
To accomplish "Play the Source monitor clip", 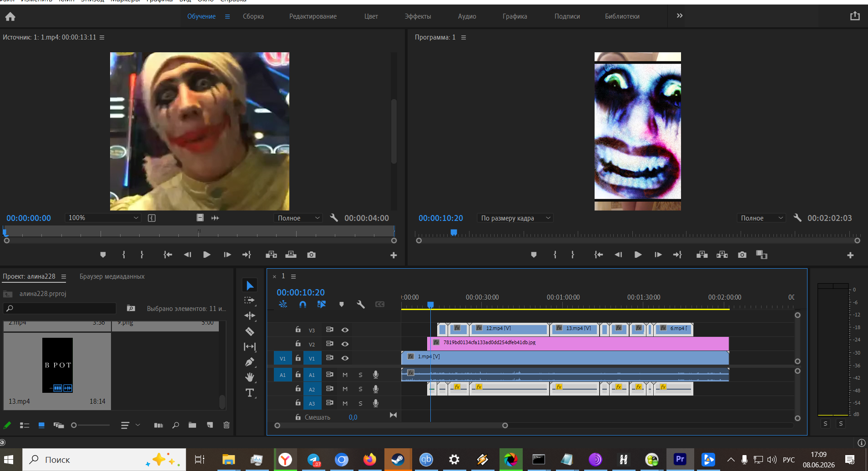I will point(207,255).
